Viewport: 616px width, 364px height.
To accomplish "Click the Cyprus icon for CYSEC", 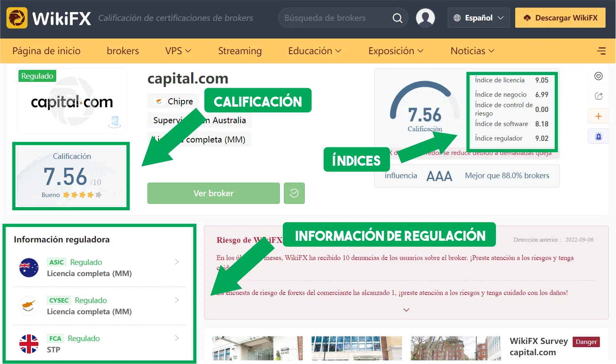I will (29, 306).
